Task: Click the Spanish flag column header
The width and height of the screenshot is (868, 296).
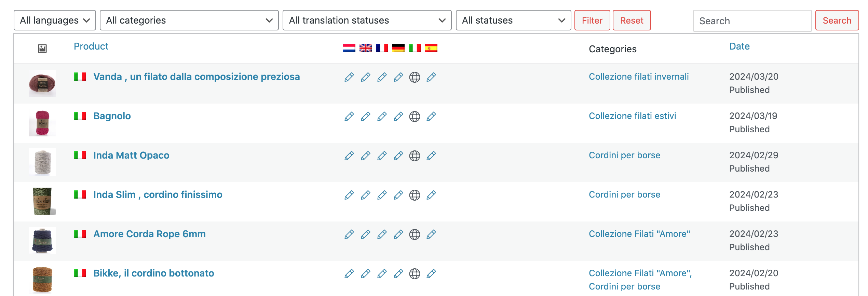Action: [431, 49]
